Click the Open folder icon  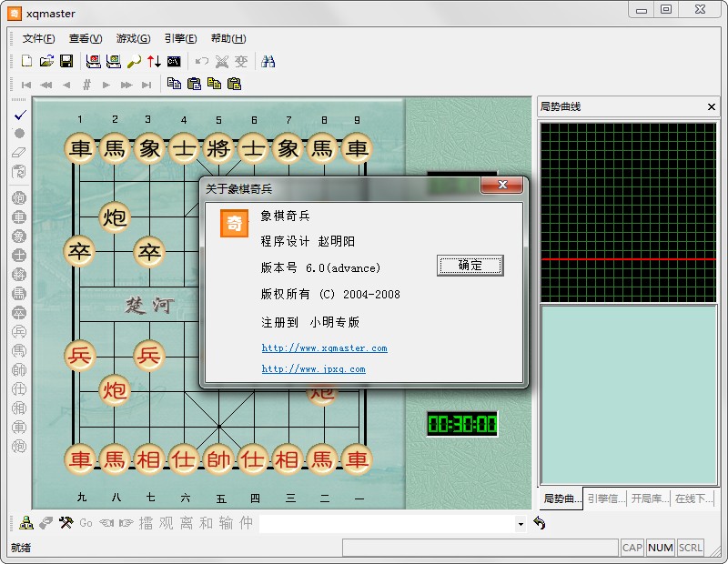[x=46, y=61]
